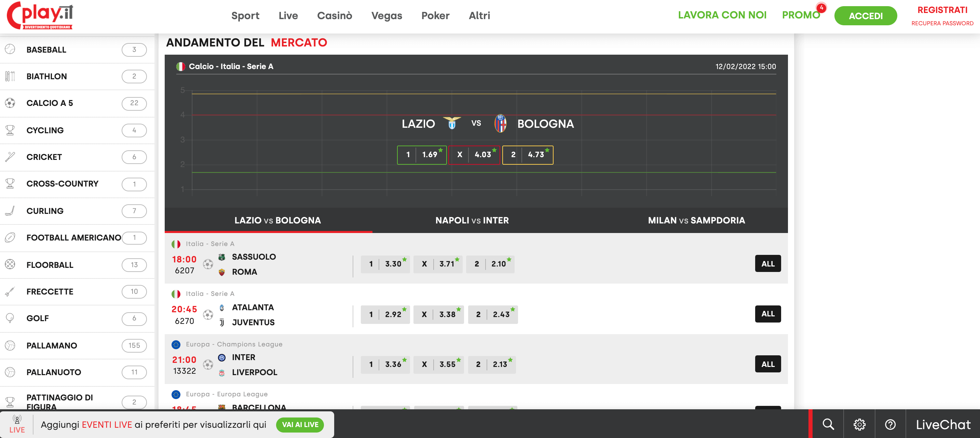Click the Pallanuoto ball icon
The height and width of the screenshot is (438, 980).
pos(10,372)
